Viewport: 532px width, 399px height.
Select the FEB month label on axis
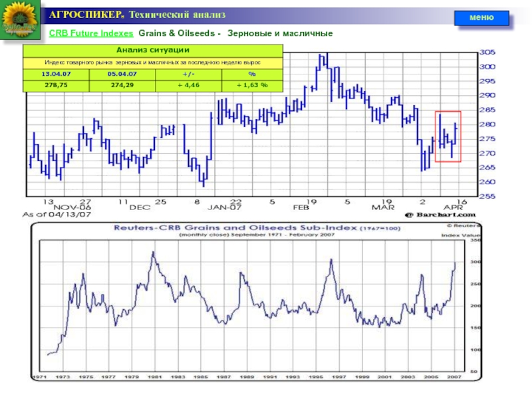(x=301, y=207)
